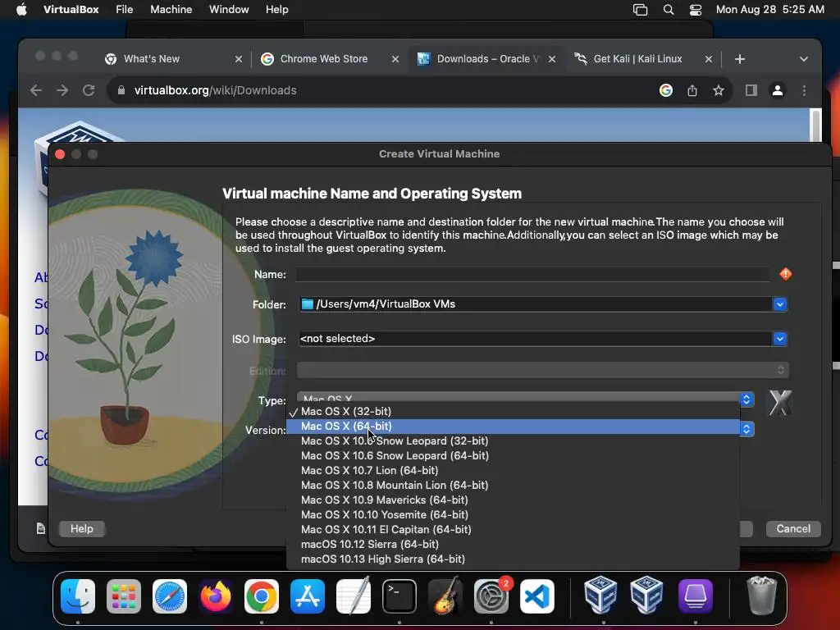Click the date and time in menu bar
Screen dimensions: 840x630
769,10
